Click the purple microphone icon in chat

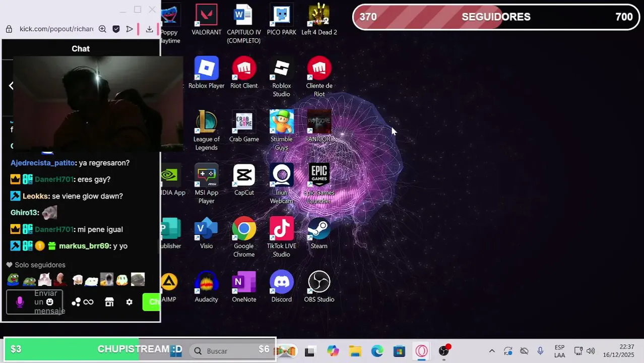coord(20,301)
